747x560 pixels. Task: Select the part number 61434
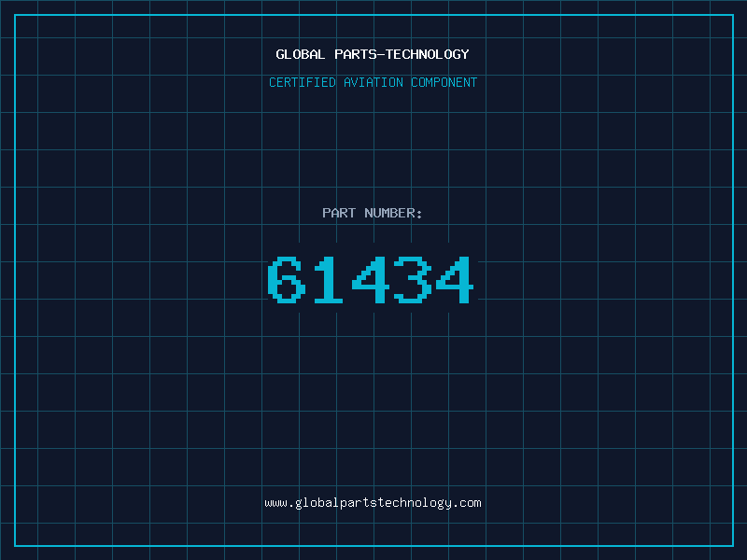370,279
